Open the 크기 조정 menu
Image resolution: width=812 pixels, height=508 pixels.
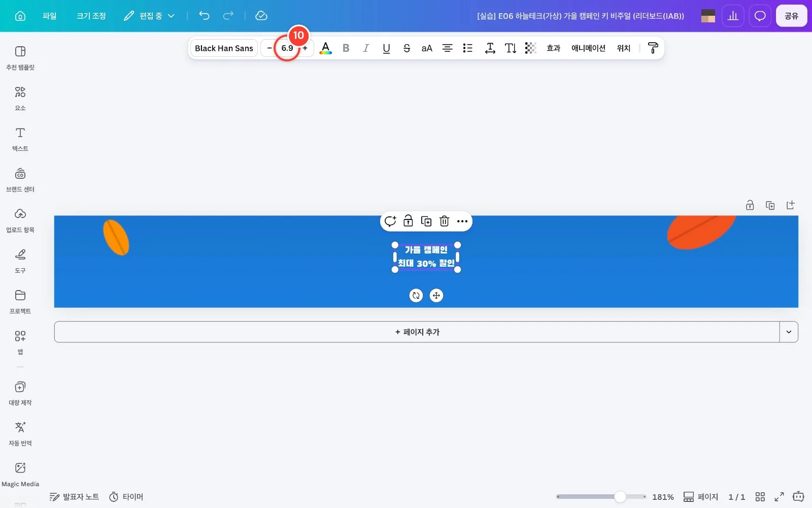coord(91,16)
